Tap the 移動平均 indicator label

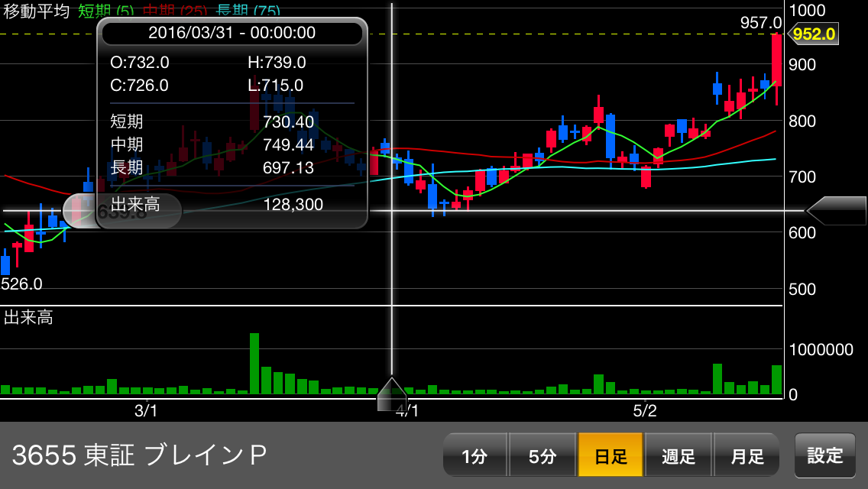[36, 11]
